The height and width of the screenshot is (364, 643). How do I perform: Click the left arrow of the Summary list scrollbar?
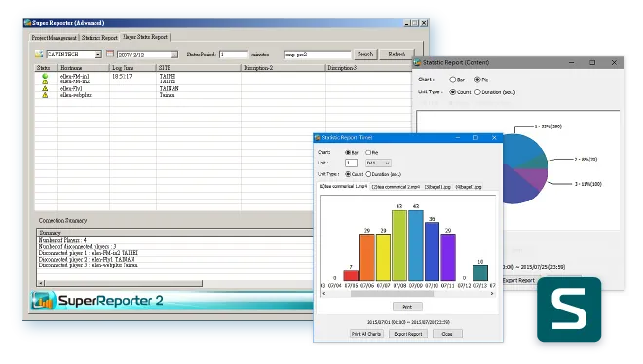pyautogui.click(x=41, y=283)
